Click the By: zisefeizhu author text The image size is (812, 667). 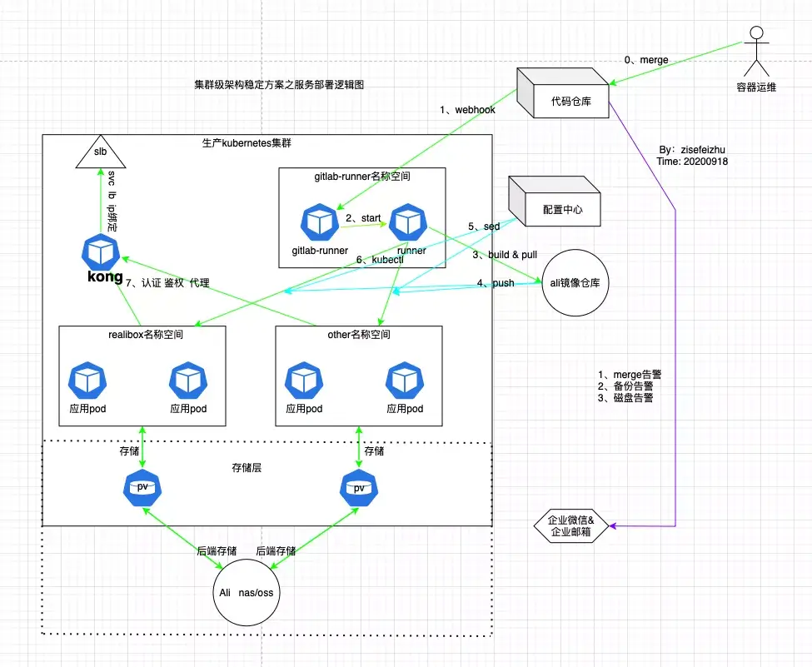[x=692, y=150]
